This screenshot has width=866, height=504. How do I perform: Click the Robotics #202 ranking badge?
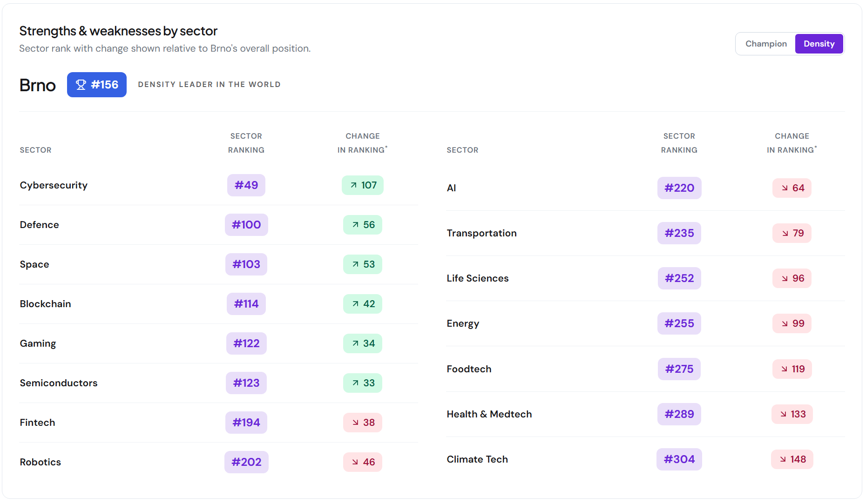coord(246,462)
